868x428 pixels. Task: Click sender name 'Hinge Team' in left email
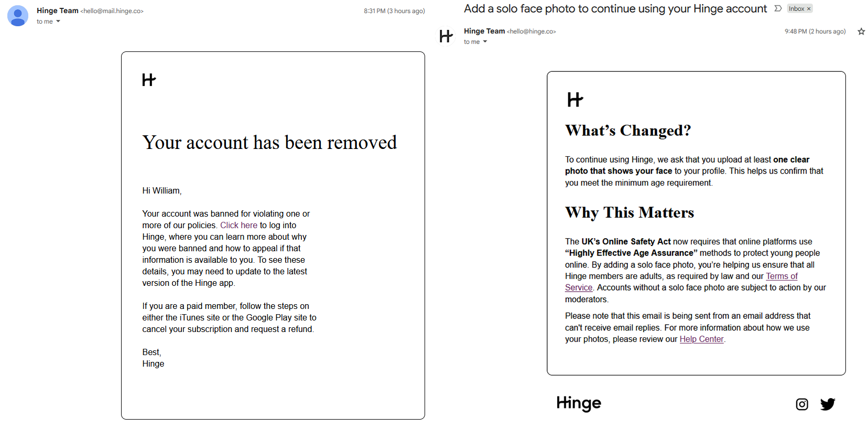(58, 10)
